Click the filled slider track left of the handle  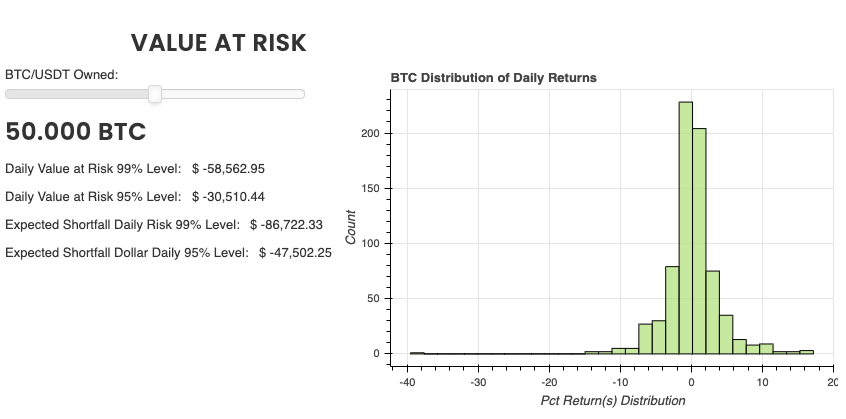tap(78, 94)
